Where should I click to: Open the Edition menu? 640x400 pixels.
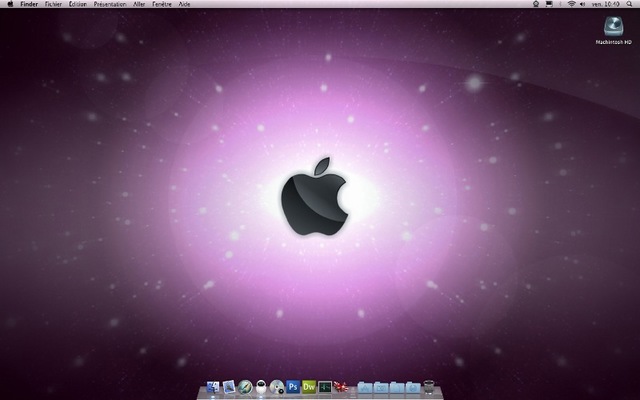[x=78, y=4]
